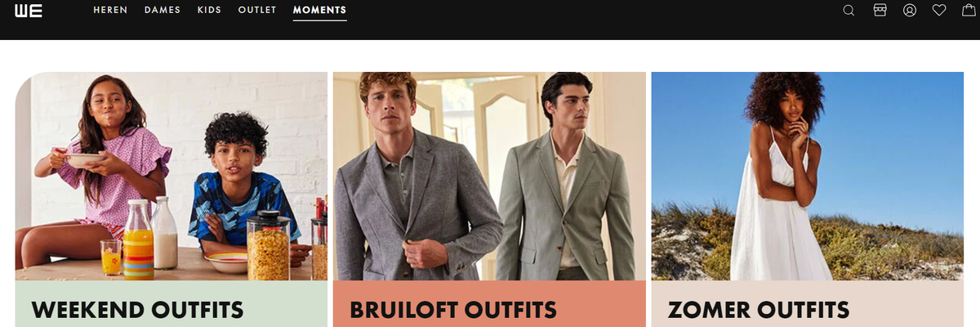Select the Kids menu item
The height and width of the screenshot is (327, 980).
tap(209, 11)
